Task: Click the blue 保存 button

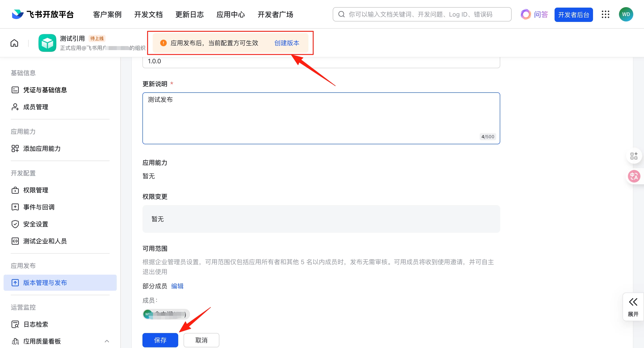Action: 160,340
